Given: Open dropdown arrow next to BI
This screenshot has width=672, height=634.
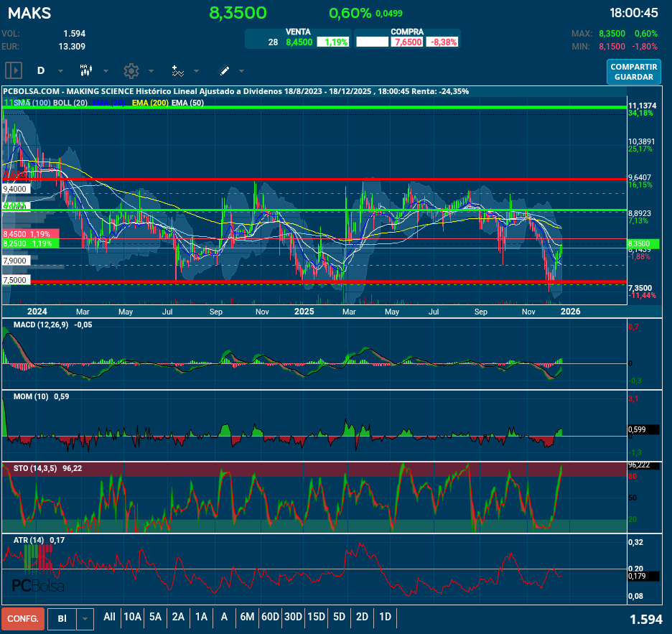Looking at the screenshot, I should point(85,618).
